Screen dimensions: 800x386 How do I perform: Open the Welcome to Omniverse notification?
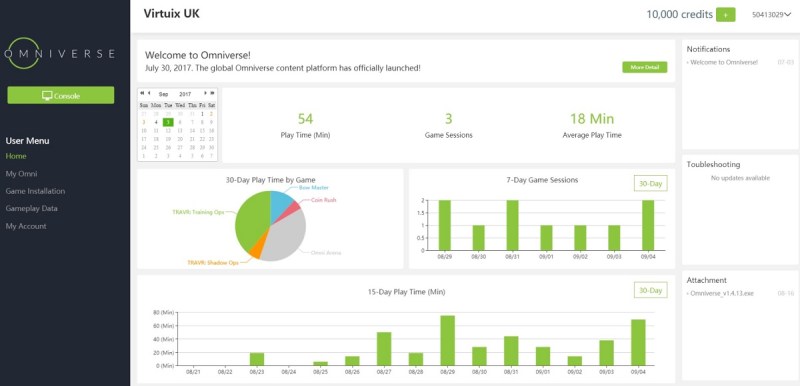723,62
